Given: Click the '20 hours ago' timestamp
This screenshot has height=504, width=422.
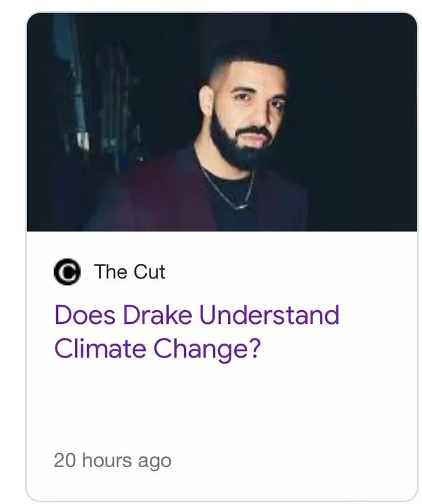Looking at the screenshot, I should 112,460.
